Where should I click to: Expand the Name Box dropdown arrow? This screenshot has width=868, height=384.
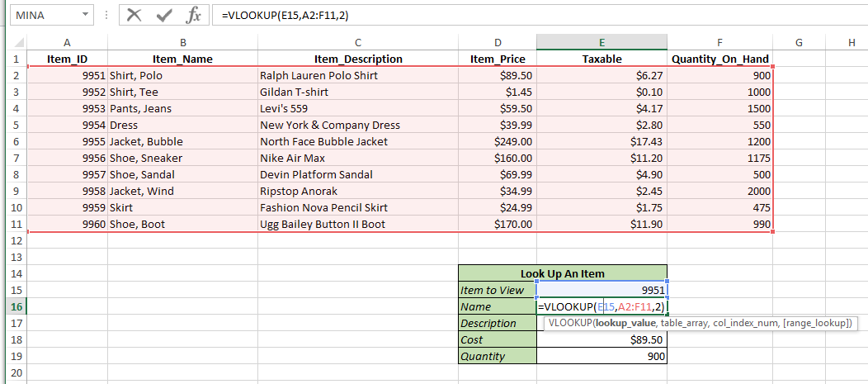point(85,16)
